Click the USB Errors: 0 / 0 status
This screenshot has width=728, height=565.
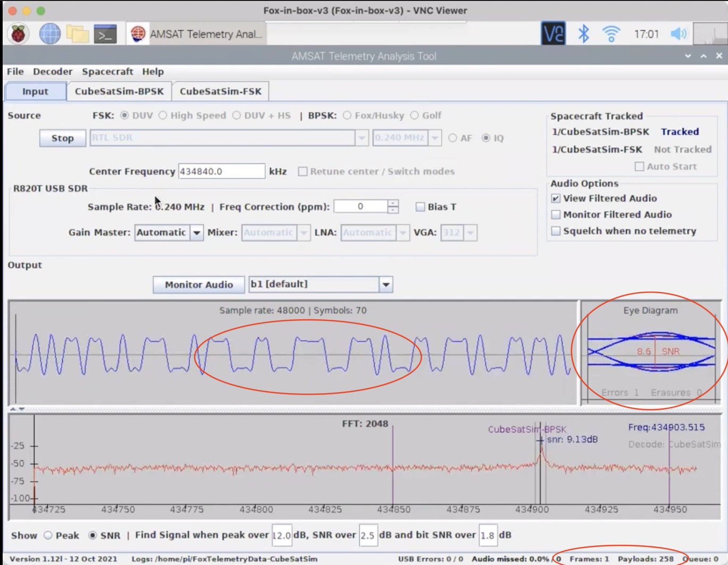click(x=431, y=559)
